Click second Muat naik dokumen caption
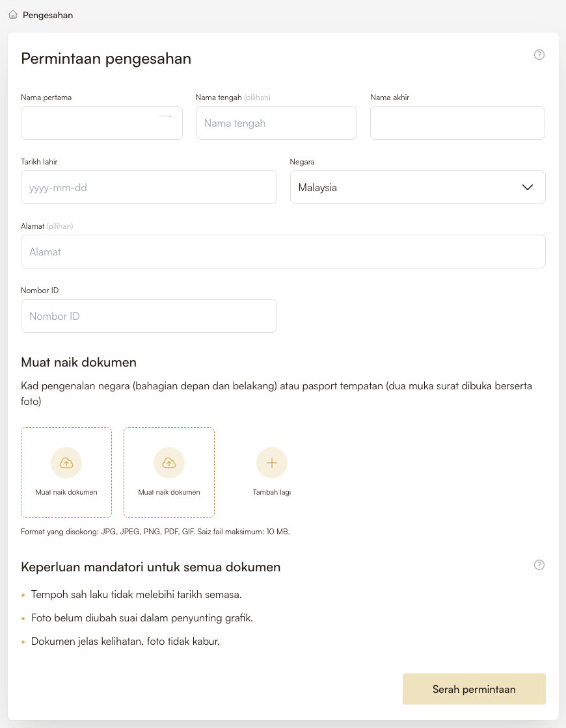This screenshot has height=728, width=566. [x=169, y=492]
